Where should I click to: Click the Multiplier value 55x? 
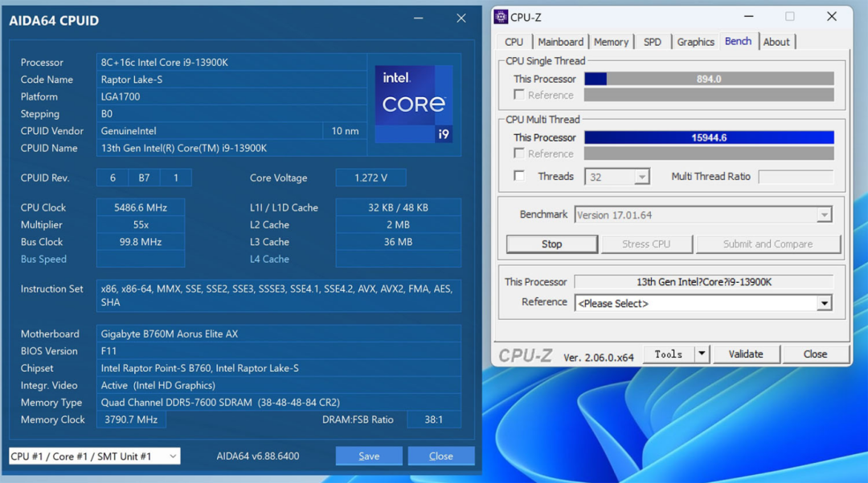141,225
